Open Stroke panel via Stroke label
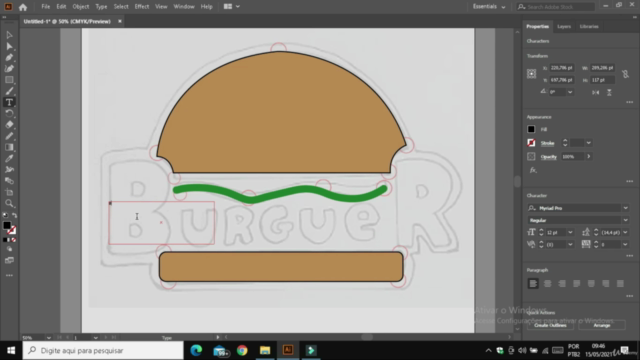Image resolution: width=640 pixels, height=360 pixels. [x=547, y=143]
